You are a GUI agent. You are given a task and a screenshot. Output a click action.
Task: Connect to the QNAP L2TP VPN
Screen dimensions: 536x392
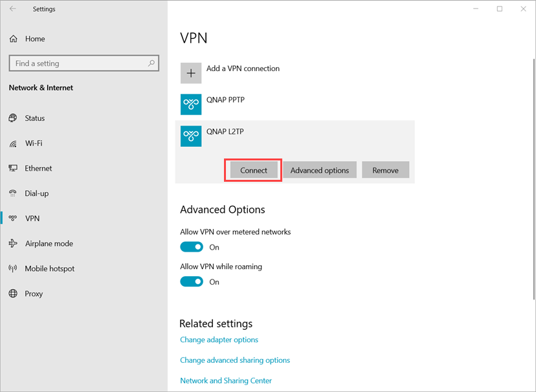click(253, 170)
